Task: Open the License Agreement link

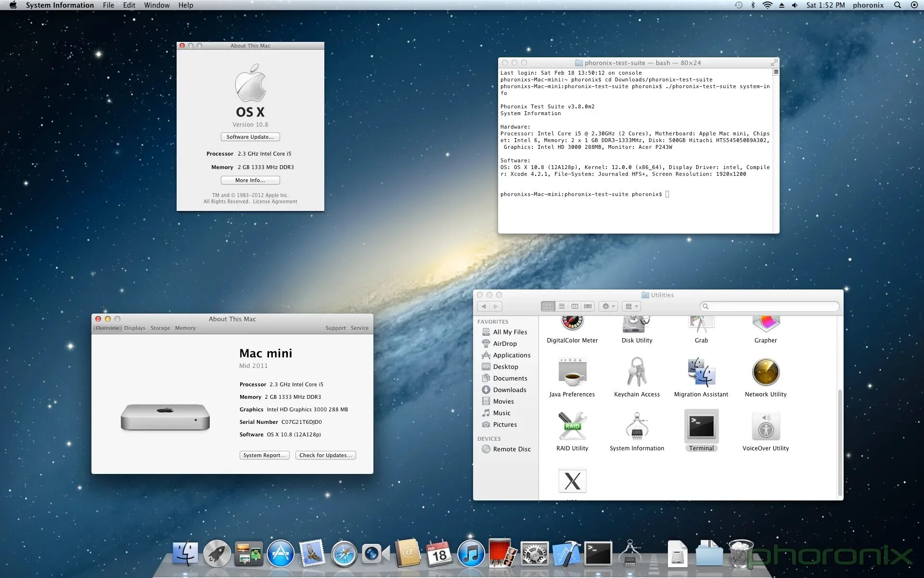Action: (x=275, y=202)
